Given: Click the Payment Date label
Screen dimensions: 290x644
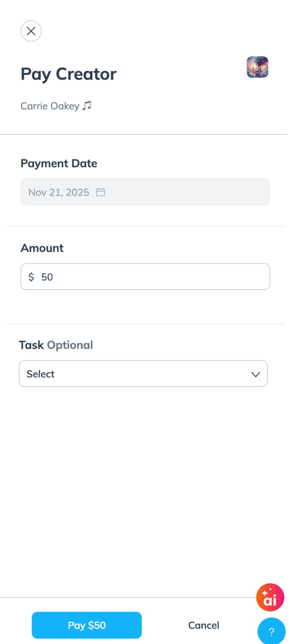Looking at the screenshot, I should point(59,164).
